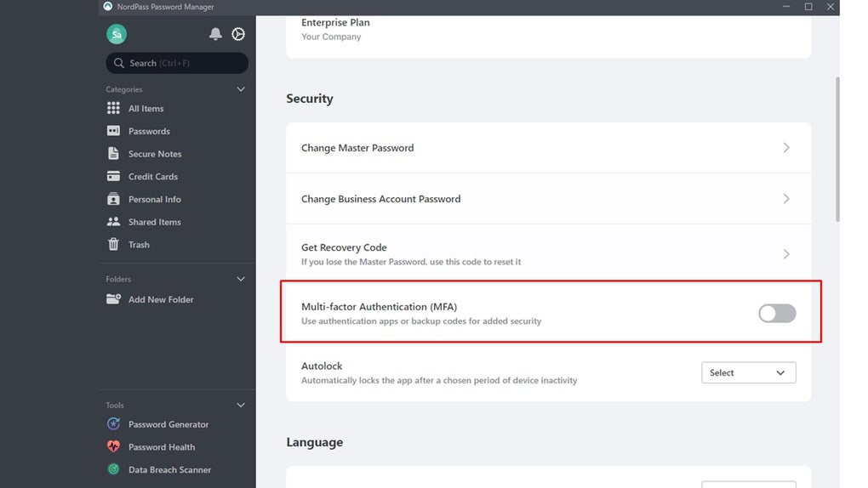Open Secure Notes category

[155, 154]
